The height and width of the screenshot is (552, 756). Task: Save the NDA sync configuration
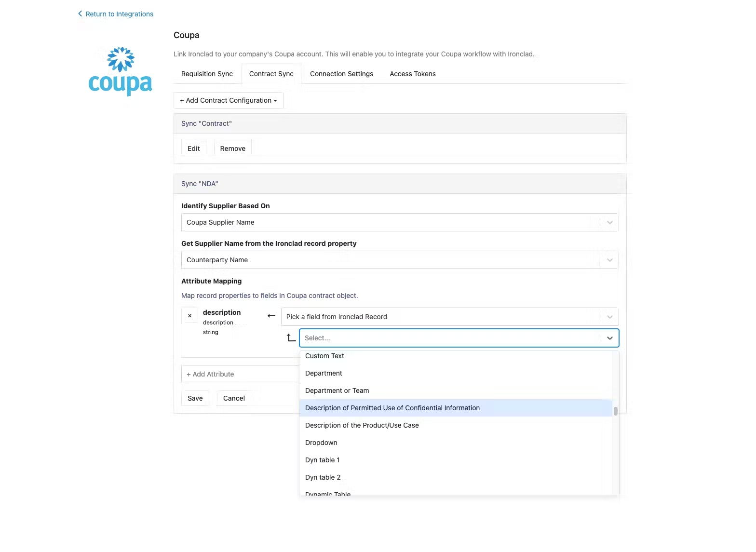[195, 398]
